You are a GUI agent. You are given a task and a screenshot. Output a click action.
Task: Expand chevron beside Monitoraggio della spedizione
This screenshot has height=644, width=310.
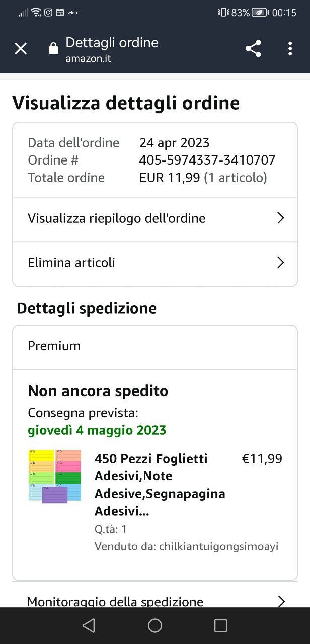(281, 601)
